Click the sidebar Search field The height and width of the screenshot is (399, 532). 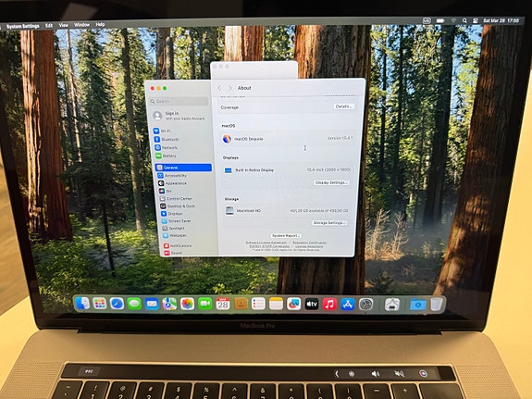(179, 101)
